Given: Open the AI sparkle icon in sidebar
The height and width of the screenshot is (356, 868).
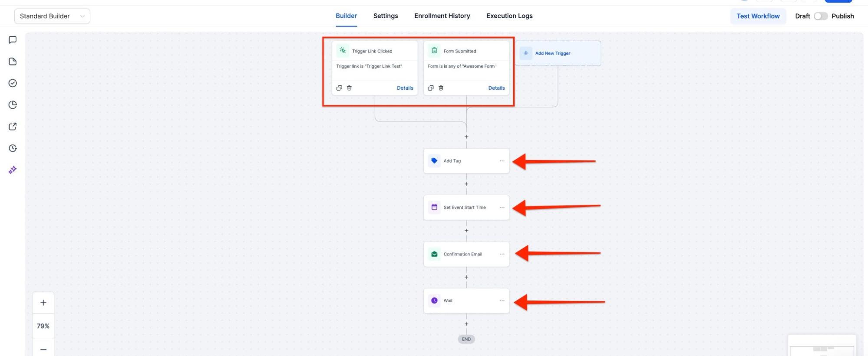Looking at the screenshot, I should tap(13, 170).
